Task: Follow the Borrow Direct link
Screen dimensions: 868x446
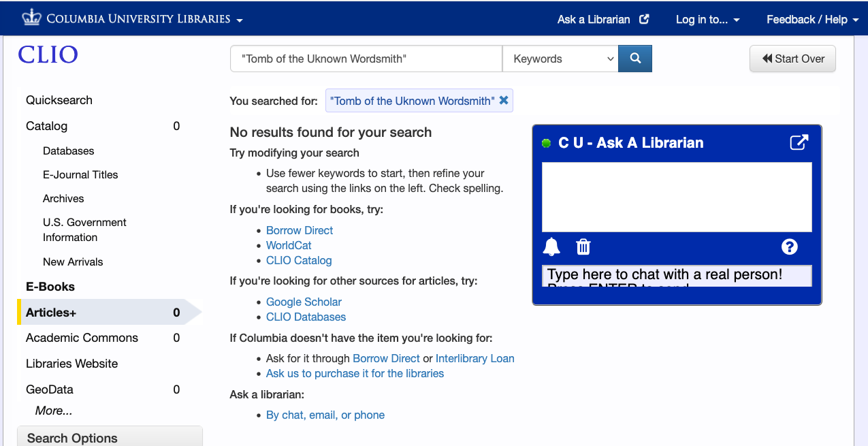Action: pyautogui.click(x=299, y=230)
